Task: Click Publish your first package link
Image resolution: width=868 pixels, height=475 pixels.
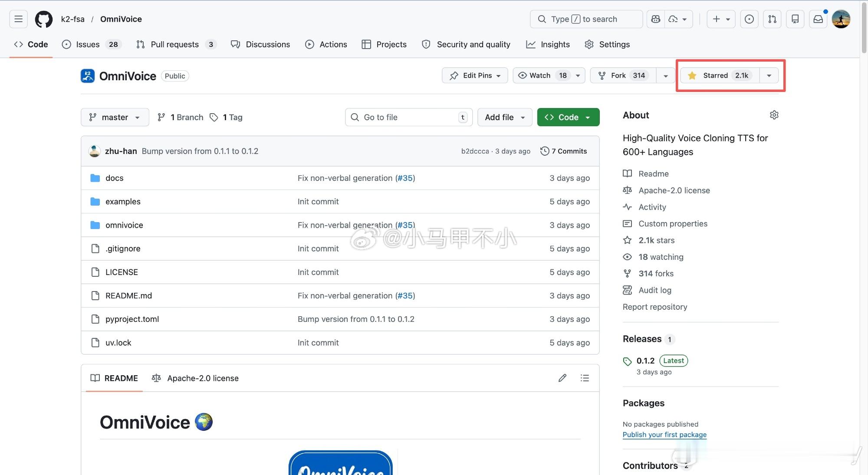Action: click(x=664, y=435)
